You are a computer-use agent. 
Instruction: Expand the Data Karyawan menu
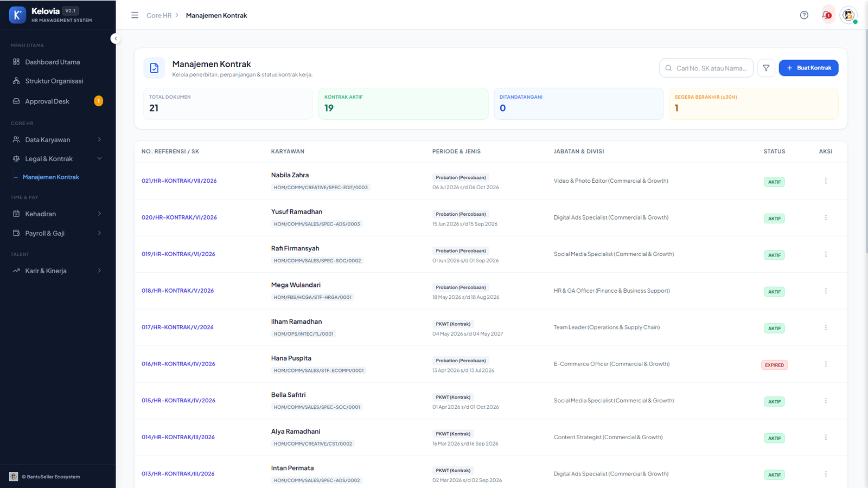(58, 140)
